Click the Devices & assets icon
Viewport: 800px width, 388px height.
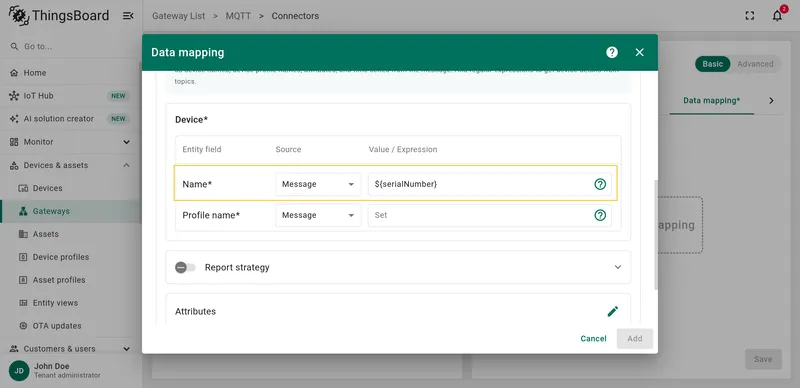click(x=14, y=165)
